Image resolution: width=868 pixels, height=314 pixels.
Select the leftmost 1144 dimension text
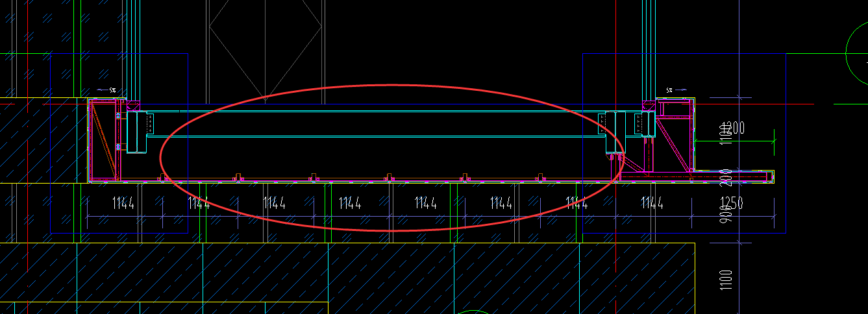123,204
